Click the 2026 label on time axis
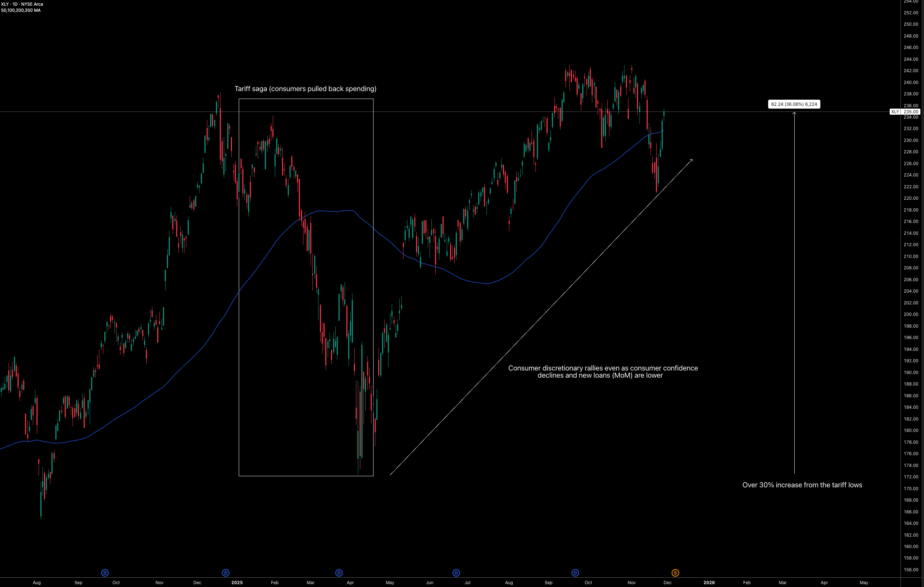924x587 pixels. click(709, 582)
